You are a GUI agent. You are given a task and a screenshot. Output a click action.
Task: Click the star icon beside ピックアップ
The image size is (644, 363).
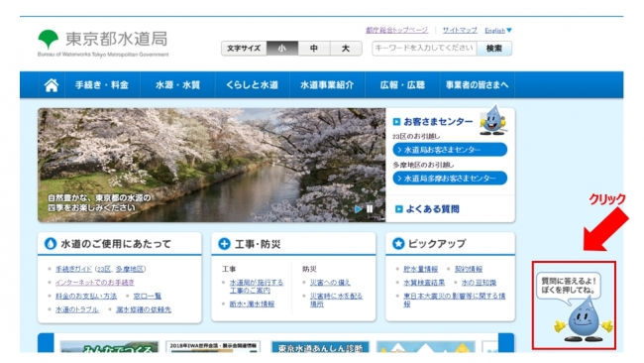(x=398, y=244)
